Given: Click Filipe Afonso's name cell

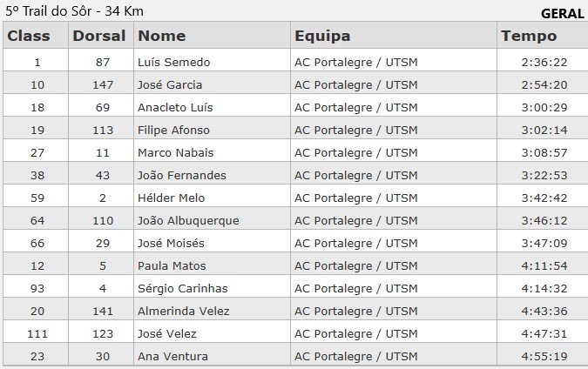Looking at the screenshot, I should point(173,130).
